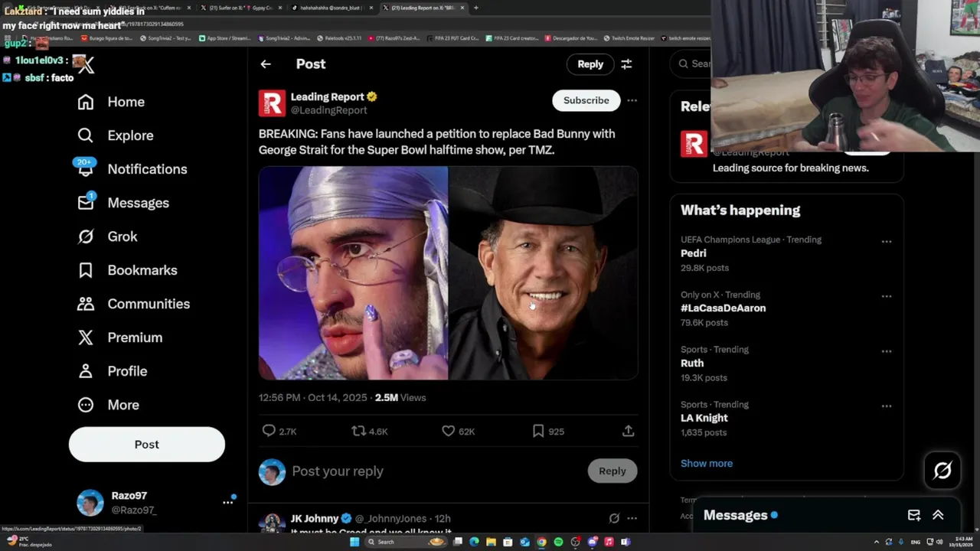Screen dimensions: 980x551
Task: Switch to the hahahahaha @sondra_blust tab
Action: tap(331, 8)
